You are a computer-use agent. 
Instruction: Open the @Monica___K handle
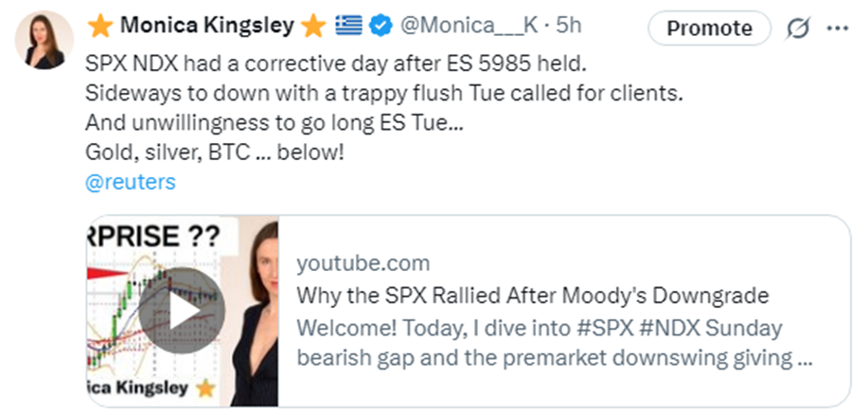[x=455, y=27]
